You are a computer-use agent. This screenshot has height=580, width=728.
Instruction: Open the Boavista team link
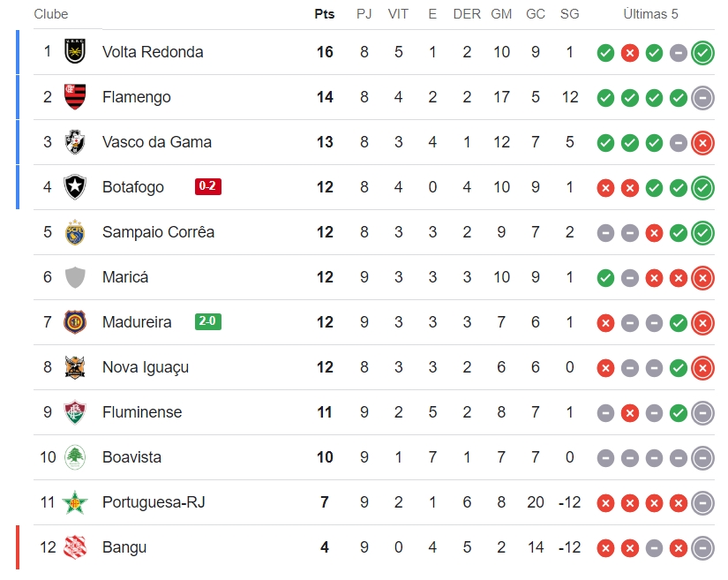pos(131,457)
